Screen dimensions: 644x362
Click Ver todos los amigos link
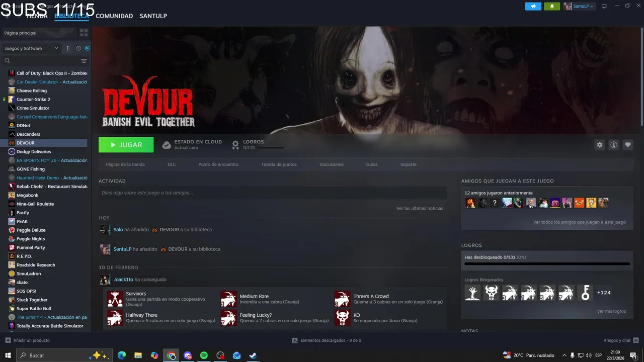coord(580,222)
